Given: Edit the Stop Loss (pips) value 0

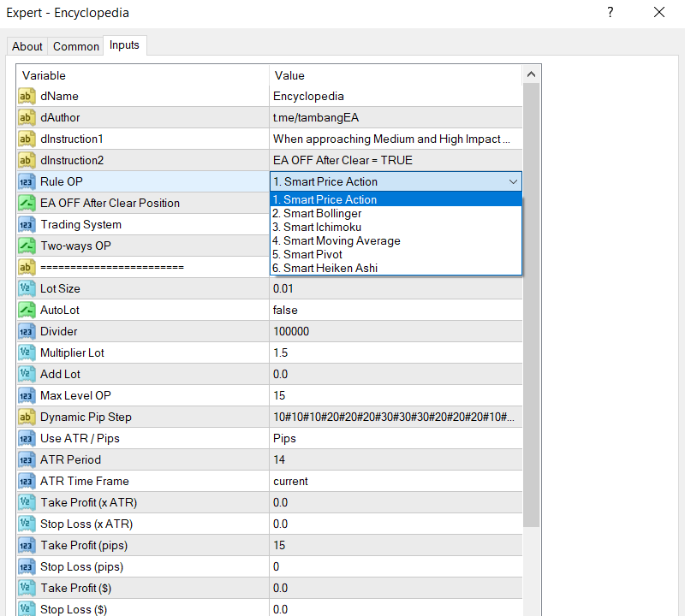Looking at the screenshot, I should [x=396, y=566].
